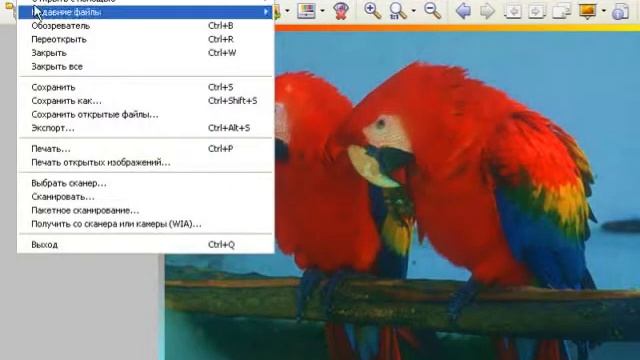Choose Печать открытых изображений... entry
This screenshot has height=360, width=640.
coord(146,162)
